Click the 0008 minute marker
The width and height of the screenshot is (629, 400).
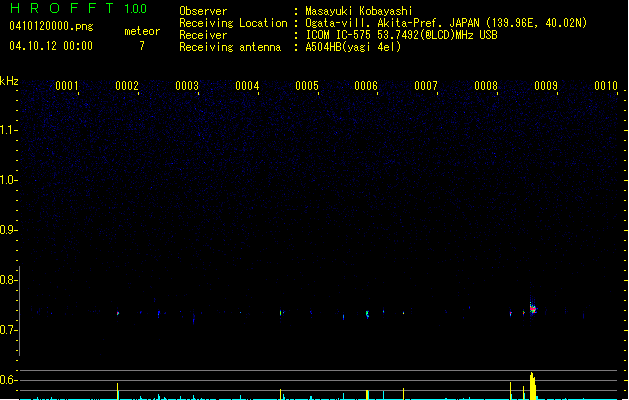[486, 86]
